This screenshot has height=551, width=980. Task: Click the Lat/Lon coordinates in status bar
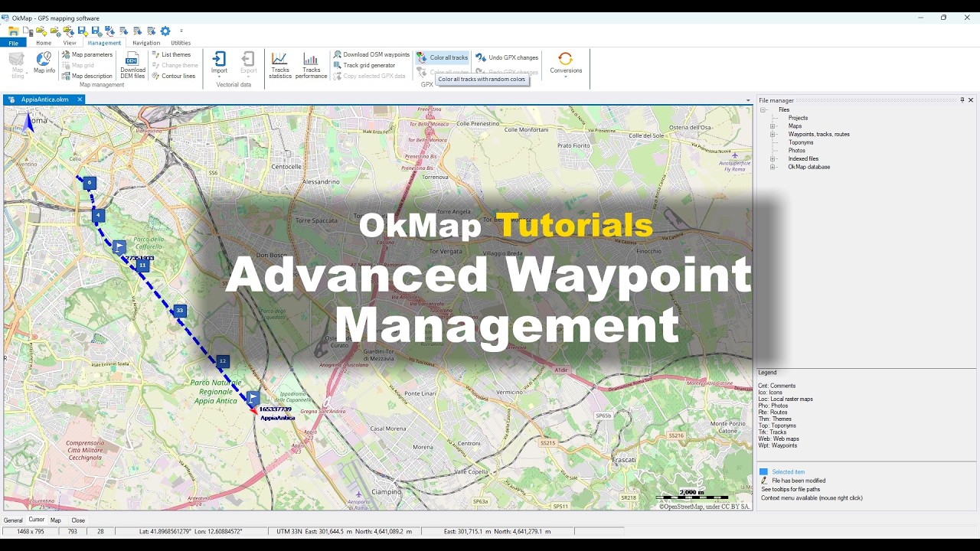pyautogui.click(x=191, y=531)
